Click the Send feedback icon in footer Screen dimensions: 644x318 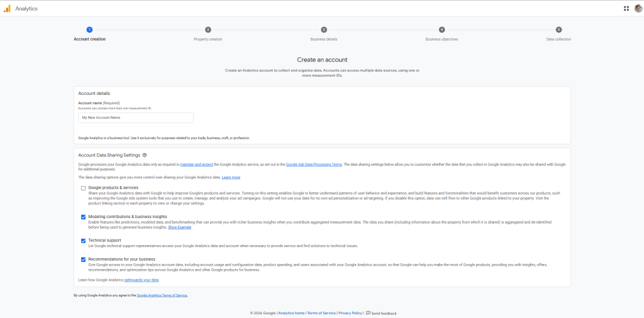pyautogui.click(x=368, y=313)
